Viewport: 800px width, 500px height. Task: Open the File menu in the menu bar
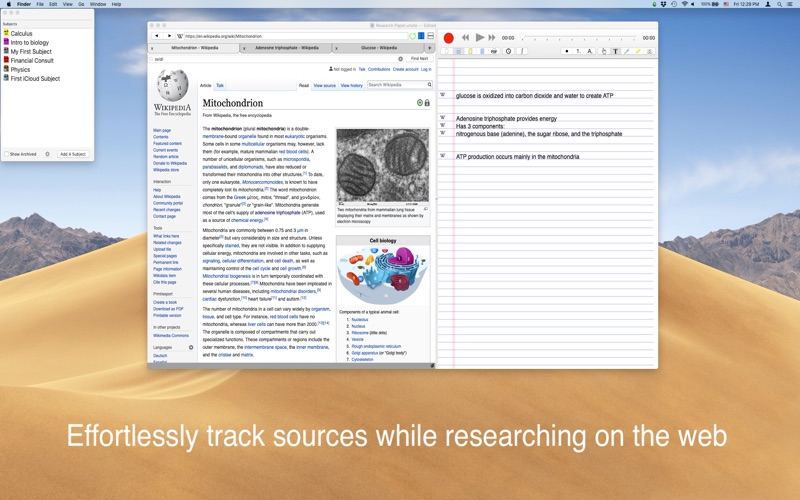coord(40,4)
